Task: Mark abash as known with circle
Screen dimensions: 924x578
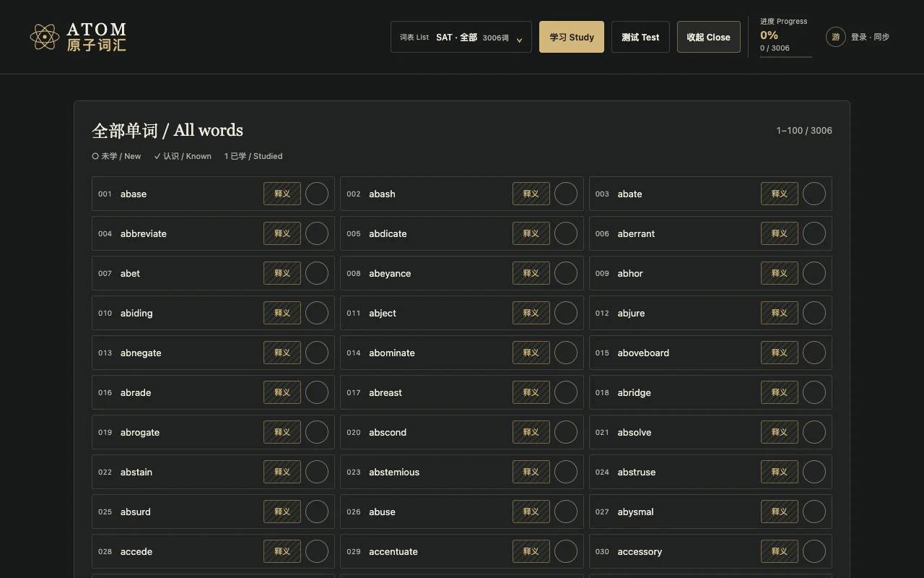Action: tap(566, 194)
